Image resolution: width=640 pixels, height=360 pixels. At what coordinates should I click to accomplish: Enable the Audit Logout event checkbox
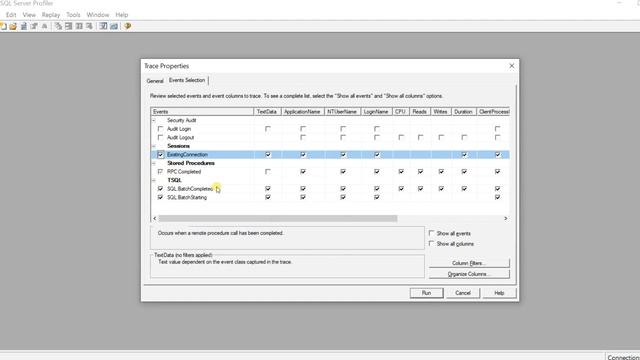point(160,138)
